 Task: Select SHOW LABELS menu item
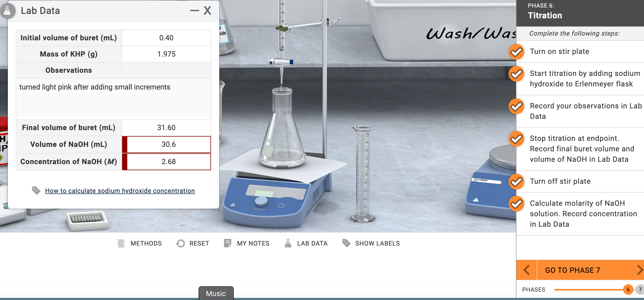(377, 243)
